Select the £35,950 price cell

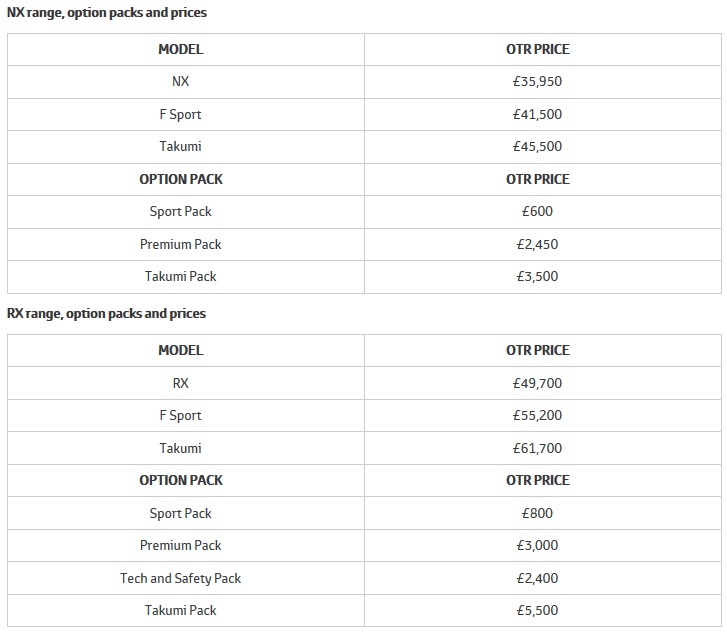click(537, 82)
